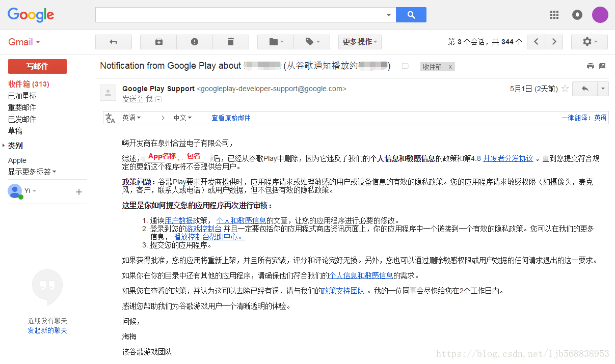Remove the 收件箱 label with x
Viewport: 615px width, 364px height.
[450, 67]
